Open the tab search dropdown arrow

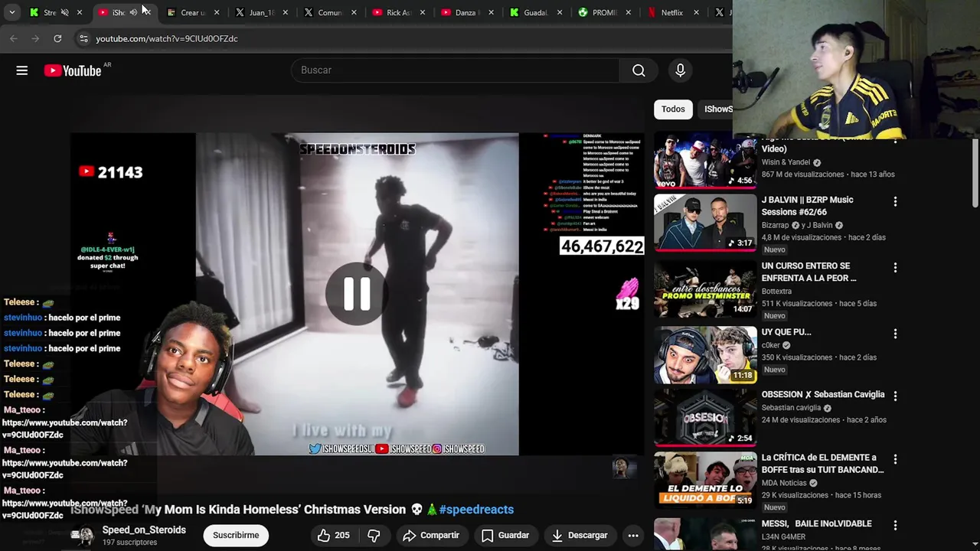(11, 12)
